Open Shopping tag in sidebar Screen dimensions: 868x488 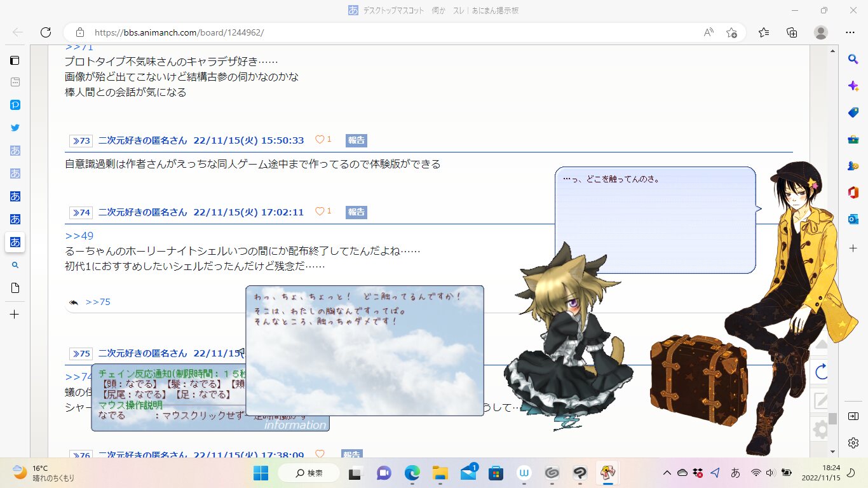pyautogui.click(x=853, y=112)
